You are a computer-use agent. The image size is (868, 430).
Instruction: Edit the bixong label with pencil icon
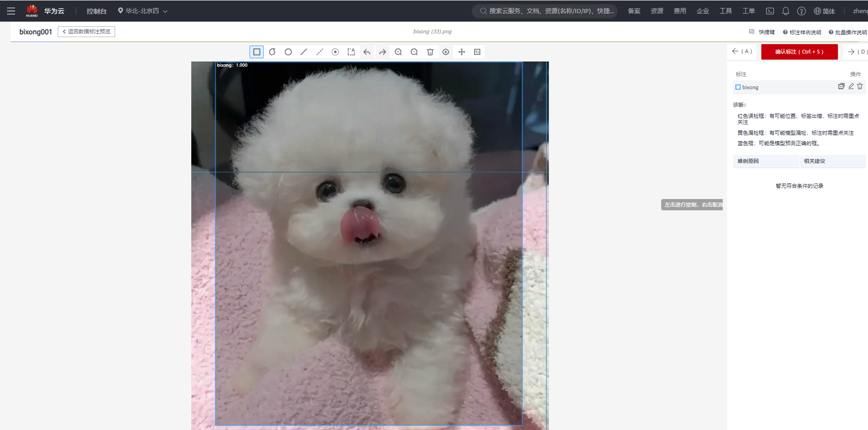851,86
